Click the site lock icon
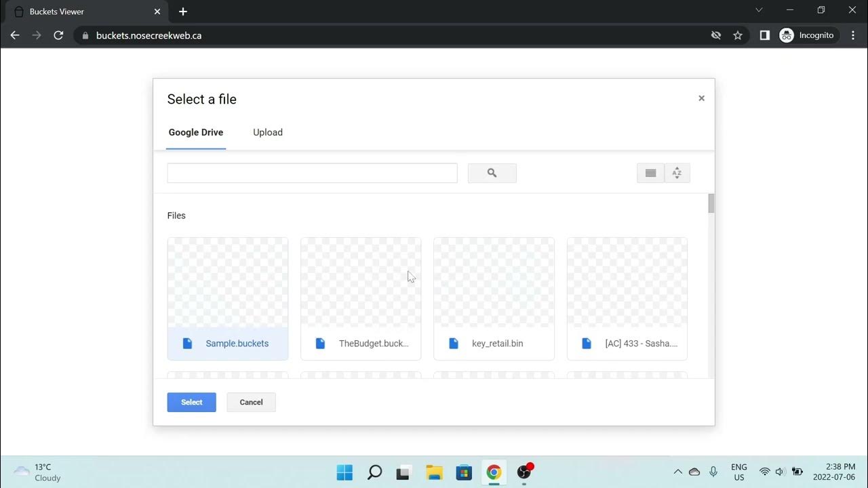 [85, 35]
